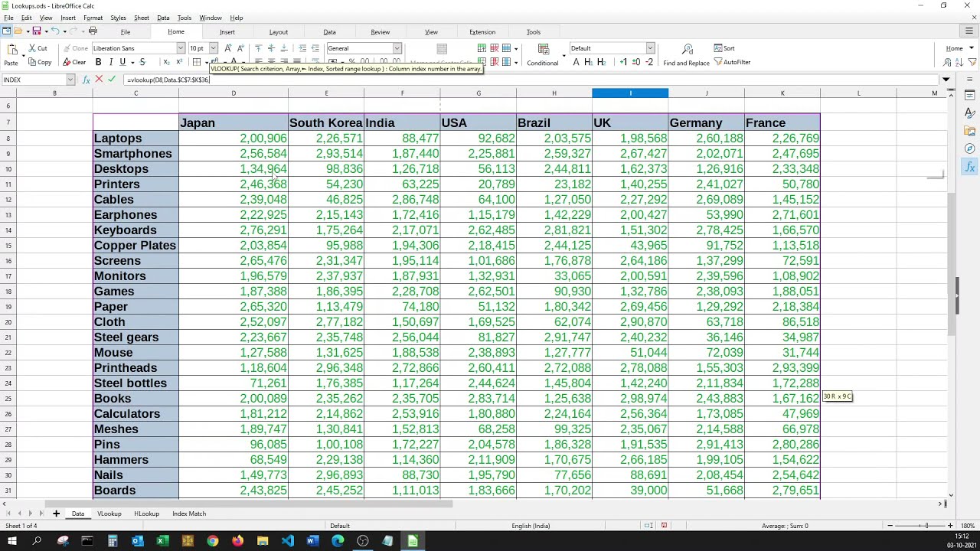Open the Conditional formatting dropdown arrow
The image size is (980, 551).
(563, 55)
